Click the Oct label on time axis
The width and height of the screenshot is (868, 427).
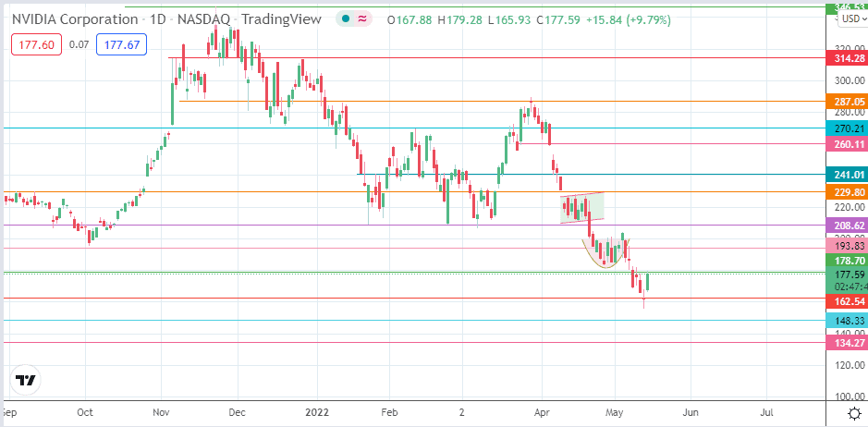click(x=85, y=412)
